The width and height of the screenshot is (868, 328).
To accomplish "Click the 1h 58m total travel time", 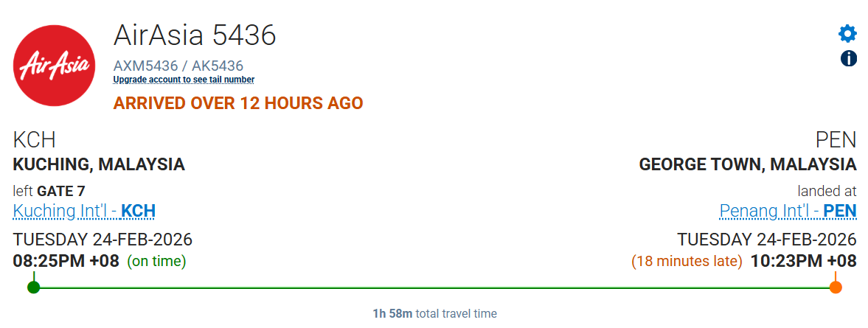I will 434,313.
